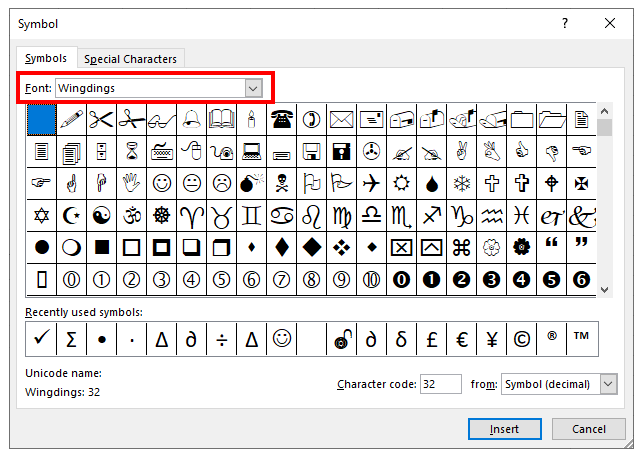Select the telephone symbol in the grid
The image size is (641, 457).
[281, 120]
